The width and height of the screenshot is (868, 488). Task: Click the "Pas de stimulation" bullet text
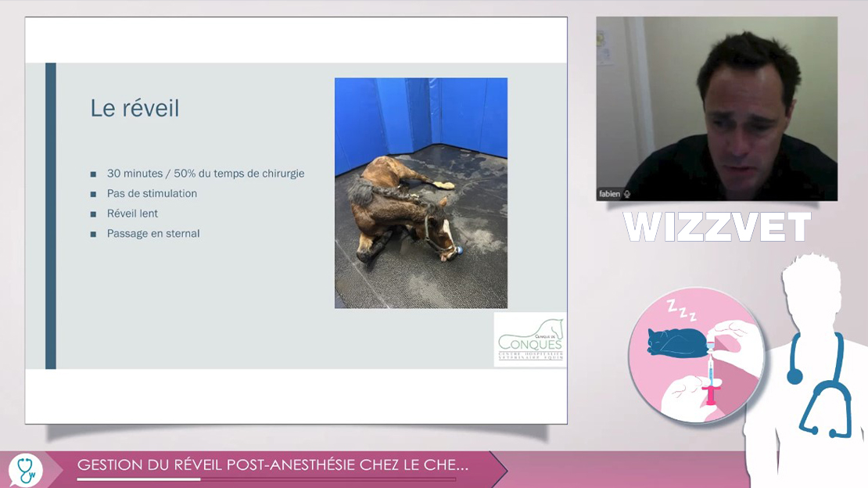[152, 193]
